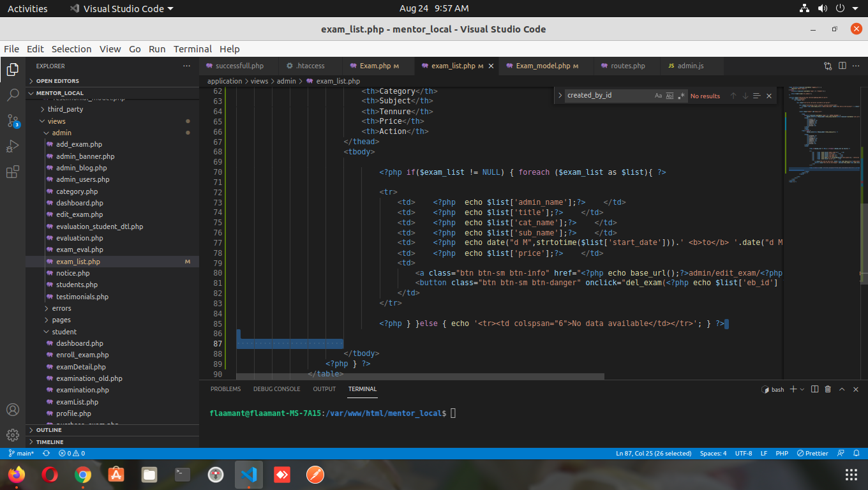Toggle Match Case in find widget

pyautogui.click(x=658, y=96)
